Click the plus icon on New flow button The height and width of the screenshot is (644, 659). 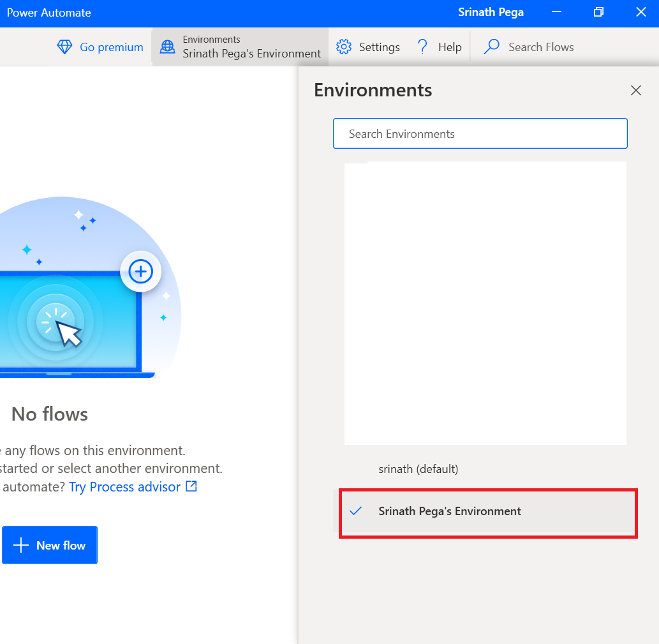pyautogui.click(x=22, y=545)
